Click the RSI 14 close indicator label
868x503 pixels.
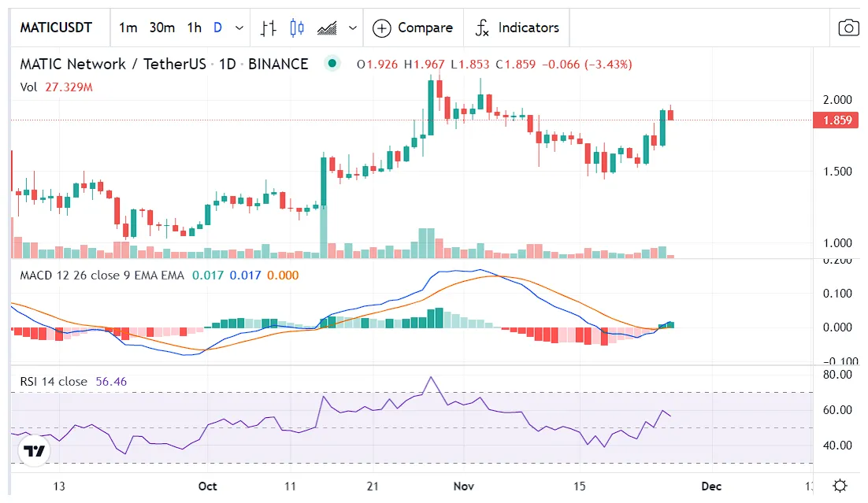tap(54, 382)
